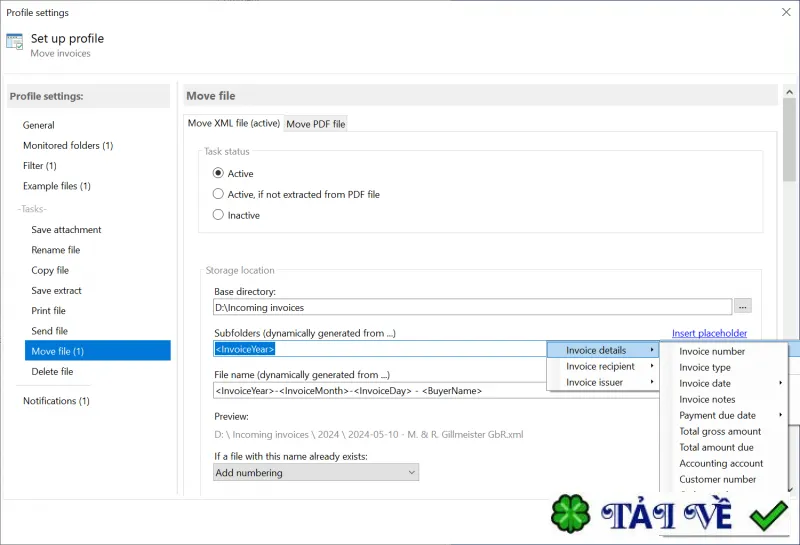
Task: Select Delete file task
Action: click(x=52, y=371)
